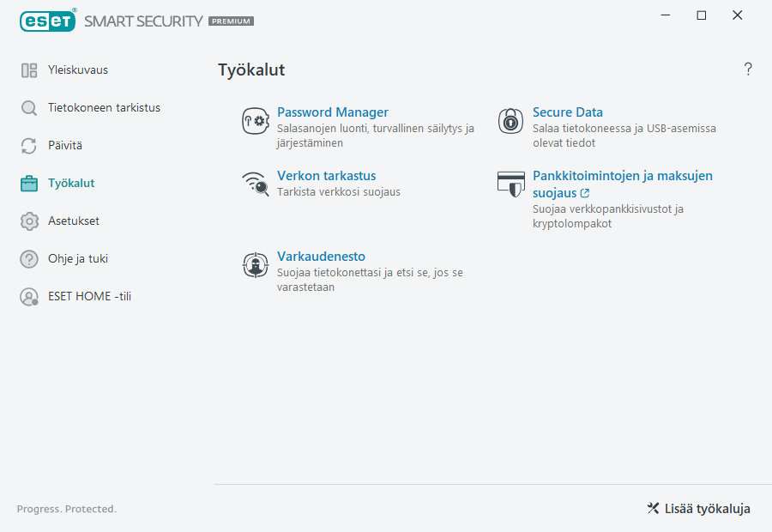Open the Asetukset gear icon
The image size is (772, 532).
[28, 221]
